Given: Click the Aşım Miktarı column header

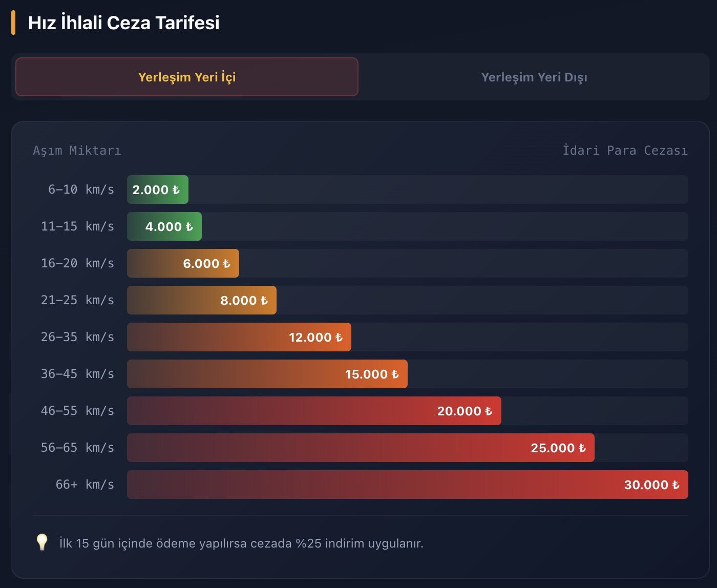Looking at the screenshot, I should tap(77, 151).
